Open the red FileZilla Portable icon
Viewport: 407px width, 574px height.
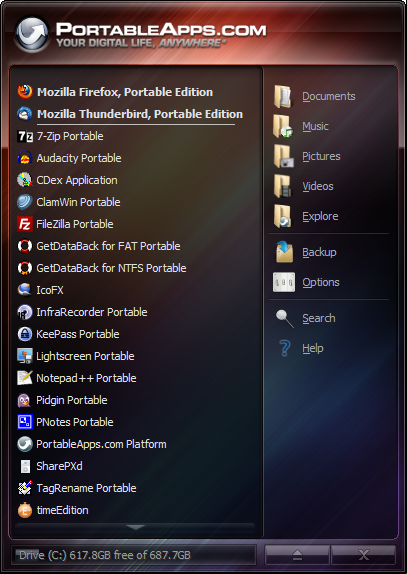pos(25,224)
